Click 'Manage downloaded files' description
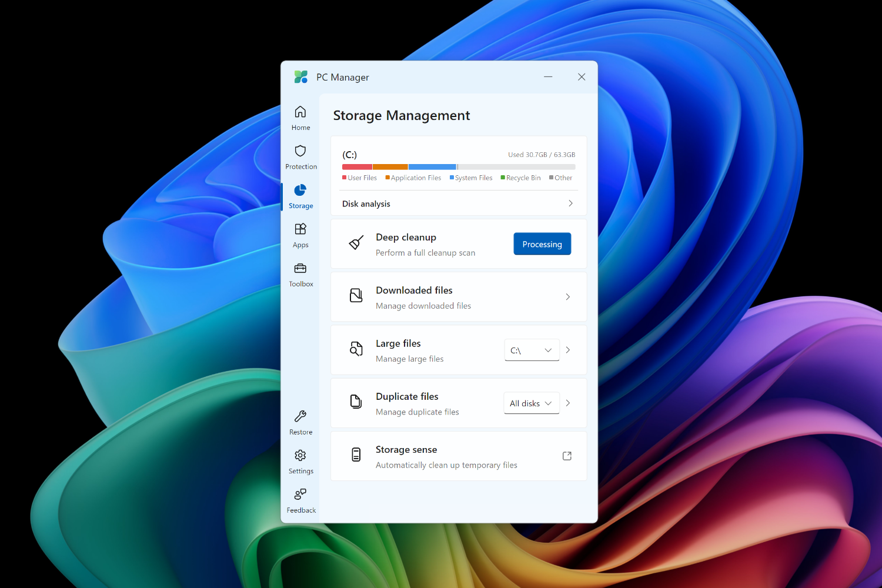 (x=423, y=306)
